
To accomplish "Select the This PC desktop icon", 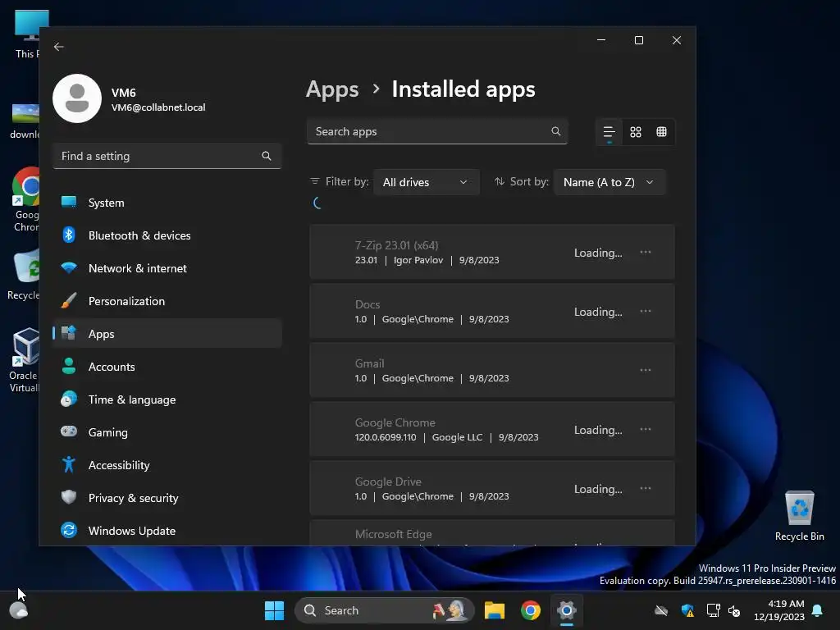I will pyautogui.click(x=25, y=34).
